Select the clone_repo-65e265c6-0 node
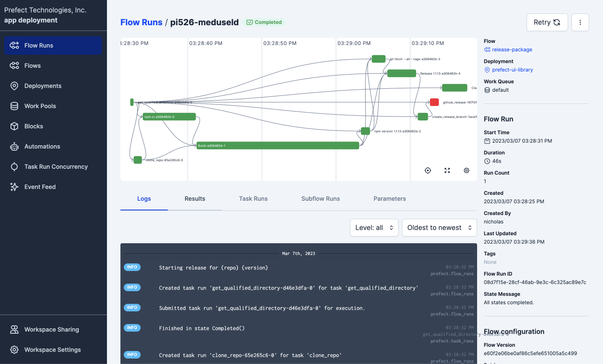The width and height of the screenshot is (603, 364). click(138, 160)
